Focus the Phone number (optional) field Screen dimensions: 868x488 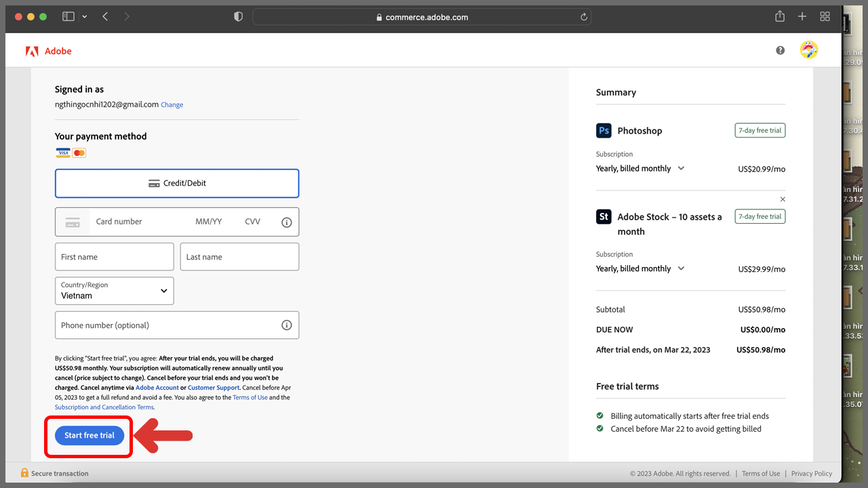177,325
